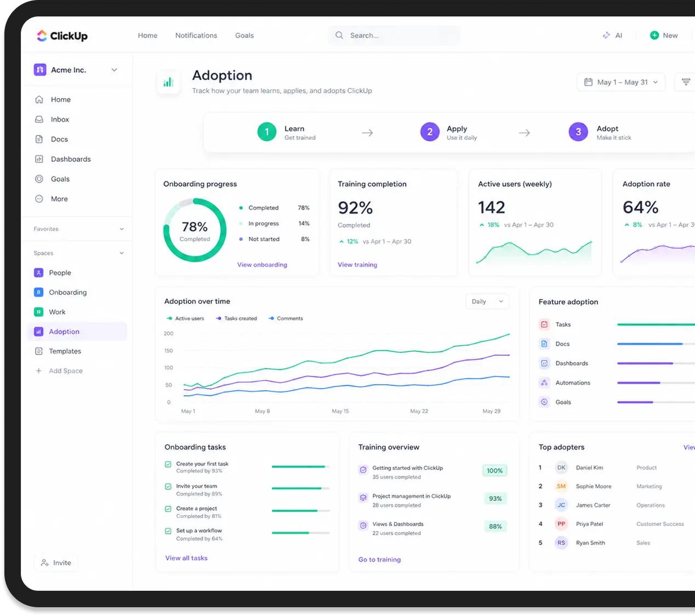Click the ClickUp logo

click(62, 36)
